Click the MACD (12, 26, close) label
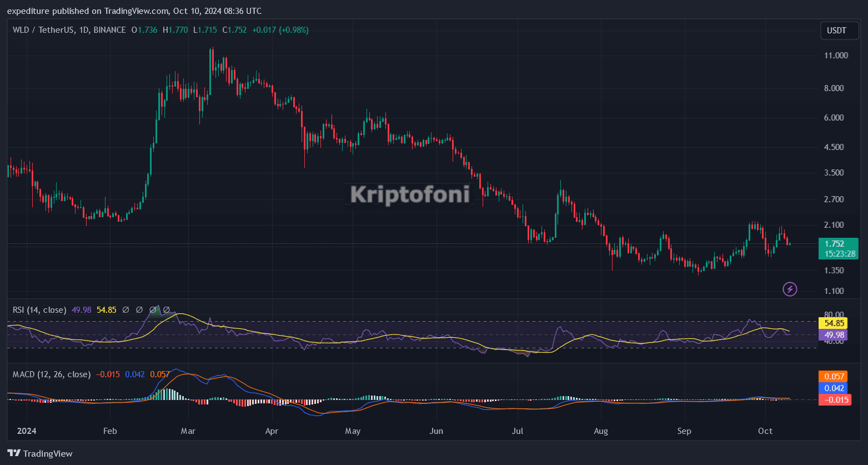 (51, 374)
